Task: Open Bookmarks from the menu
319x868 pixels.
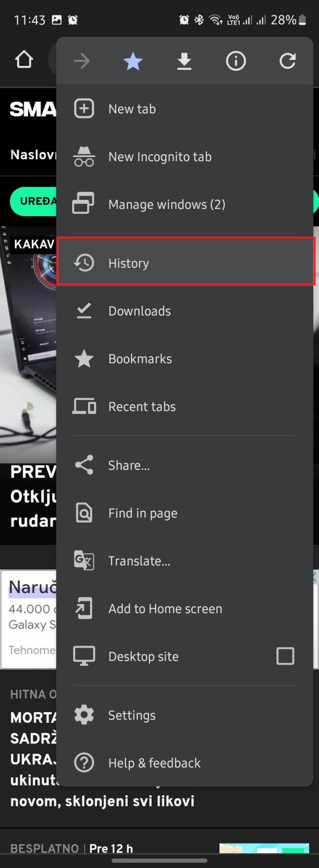Action: pyautogui.click(x=185, y=359)
